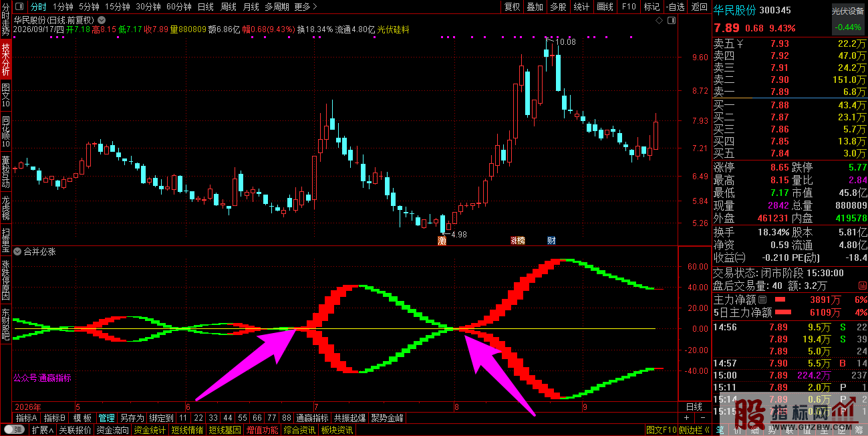Open the 画线 drawing tool
Viewport: 868px width, 436px height.
pyautogui.click(x=605, y=7)
